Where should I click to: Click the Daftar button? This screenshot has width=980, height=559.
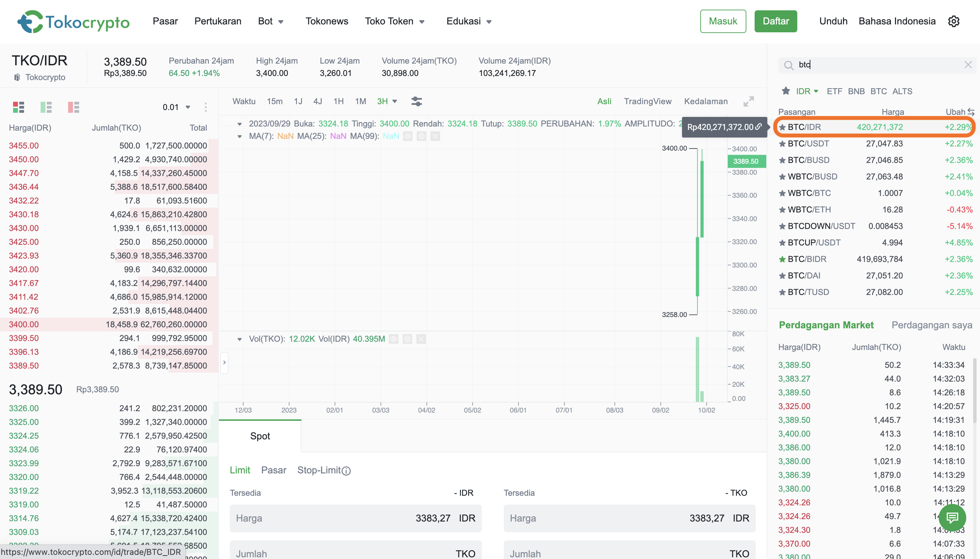click(x=775, y=21)
